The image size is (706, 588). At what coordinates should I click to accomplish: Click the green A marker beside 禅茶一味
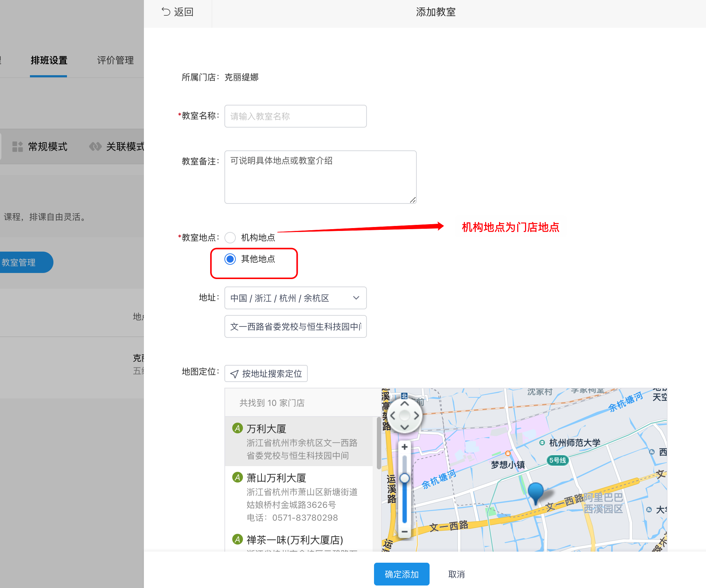[238, 539]
